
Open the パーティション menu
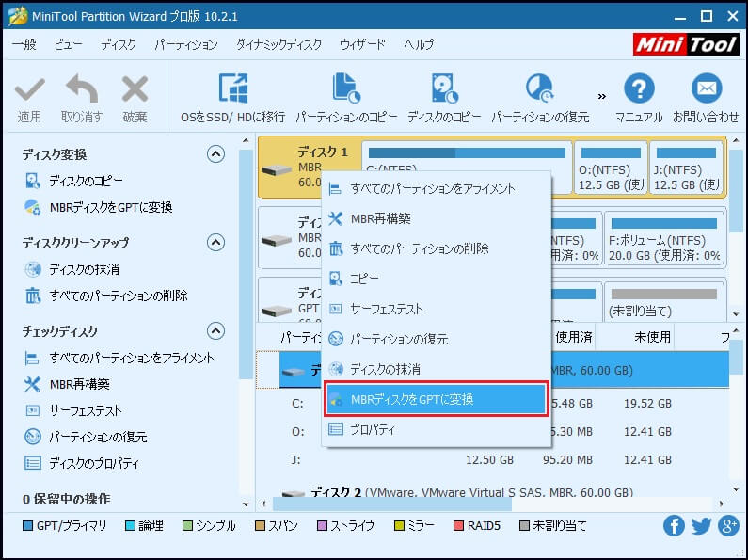tap(186, 44)
